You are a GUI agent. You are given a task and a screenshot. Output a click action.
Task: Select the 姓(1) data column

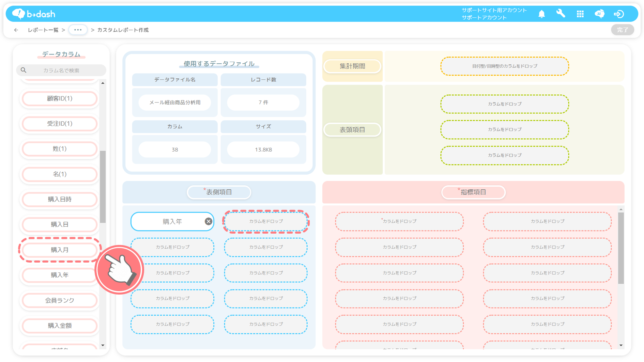coord(60,149)
